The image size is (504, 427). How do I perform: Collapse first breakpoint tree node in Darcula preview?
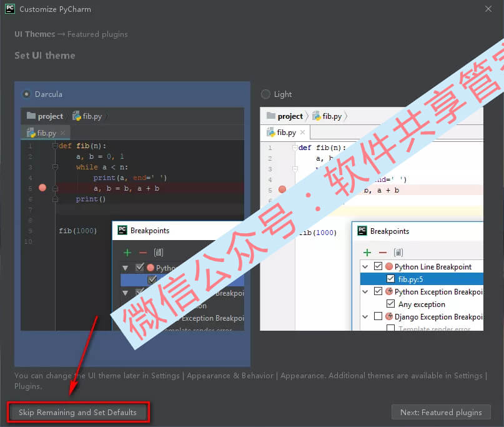[126, 268]
